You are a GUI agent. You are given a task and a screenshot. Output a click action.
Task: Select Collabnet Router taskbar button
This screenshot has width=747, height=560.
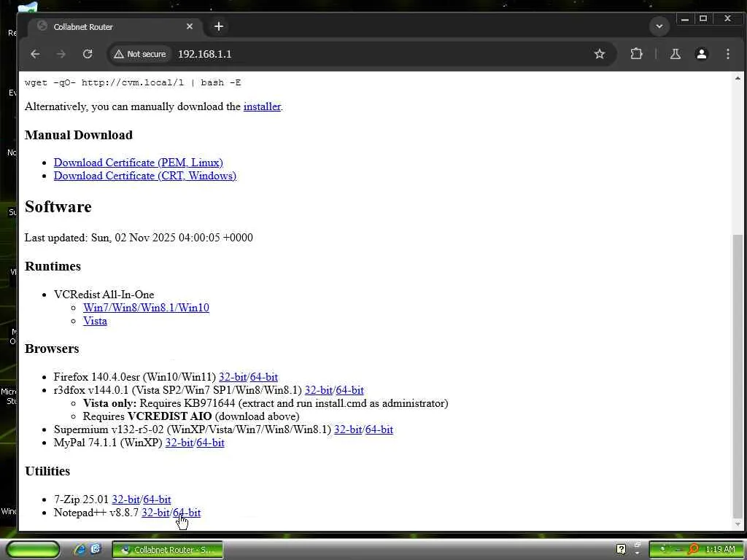pyautogui.click(x=168, y=550)
